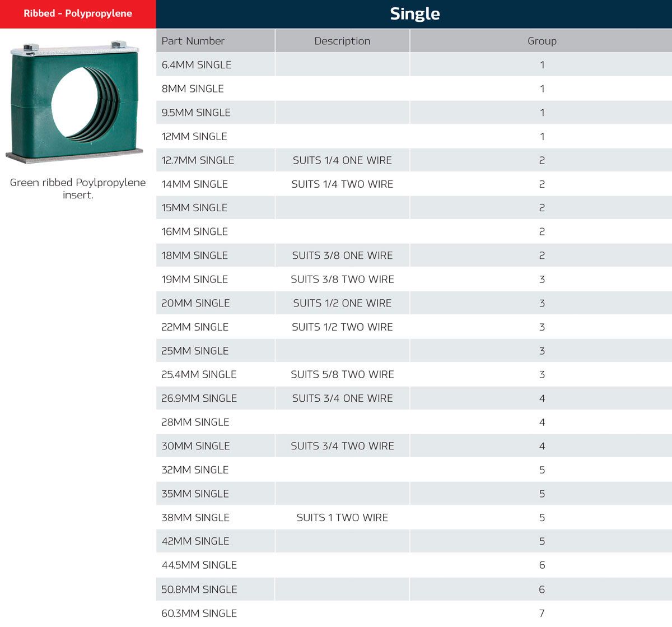Click group value 7 in last row
The height and width of the screenshot is (627, 672).
tap(542, 614)
